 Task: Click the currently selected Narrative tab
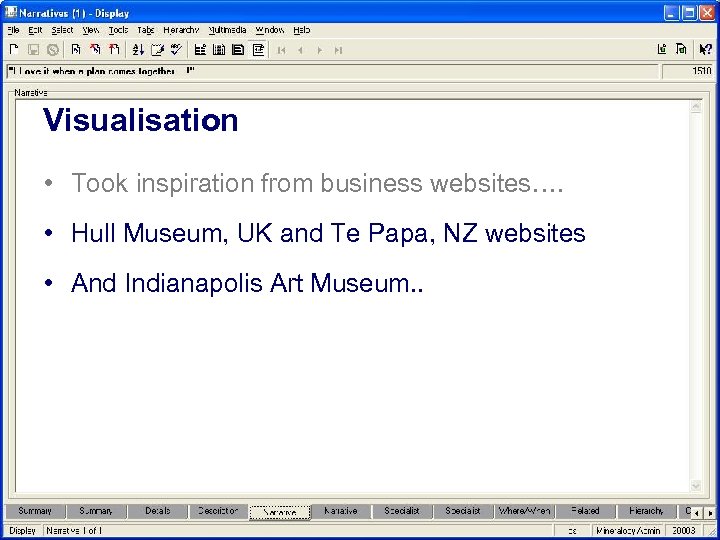(x=280, y=512)
